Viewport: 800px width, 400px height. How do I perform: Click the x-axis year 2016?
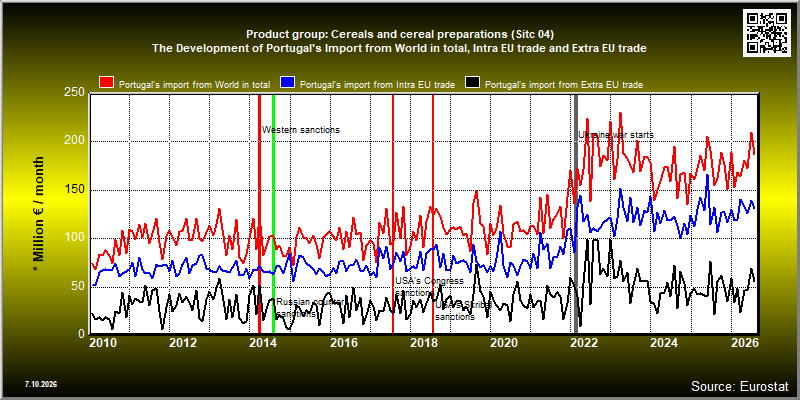click(x=343, y=343)
